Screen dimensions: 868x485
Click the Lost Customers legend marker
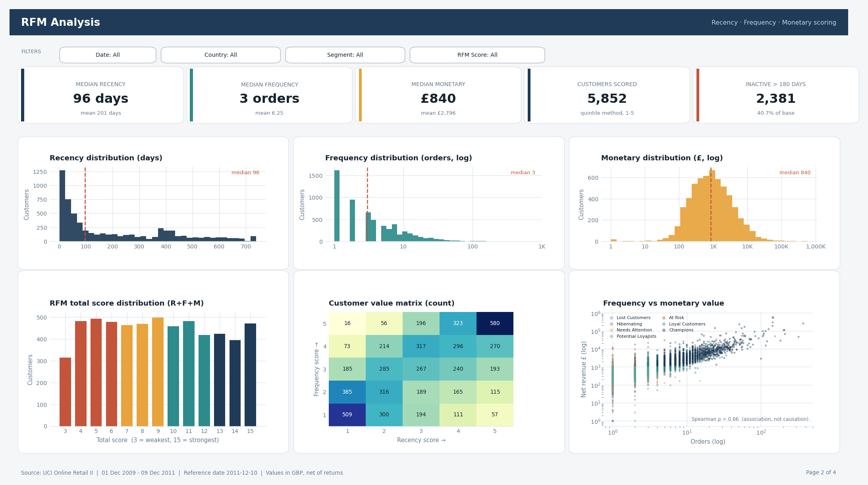coord(611,318)
